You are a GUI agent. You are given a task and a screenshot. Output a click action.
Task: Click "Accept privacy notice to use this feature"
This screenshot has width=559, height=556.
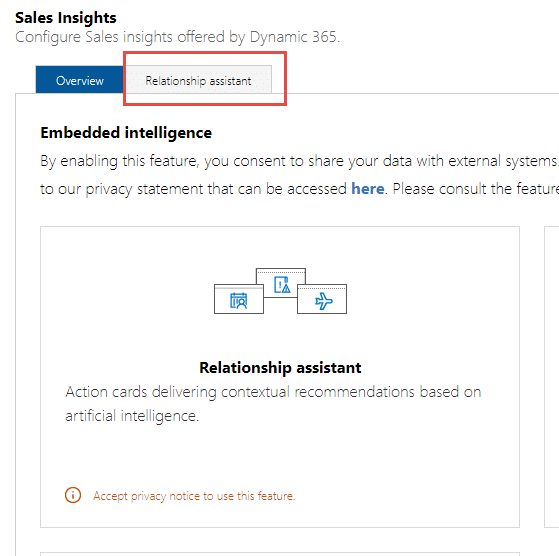[194, 496]
